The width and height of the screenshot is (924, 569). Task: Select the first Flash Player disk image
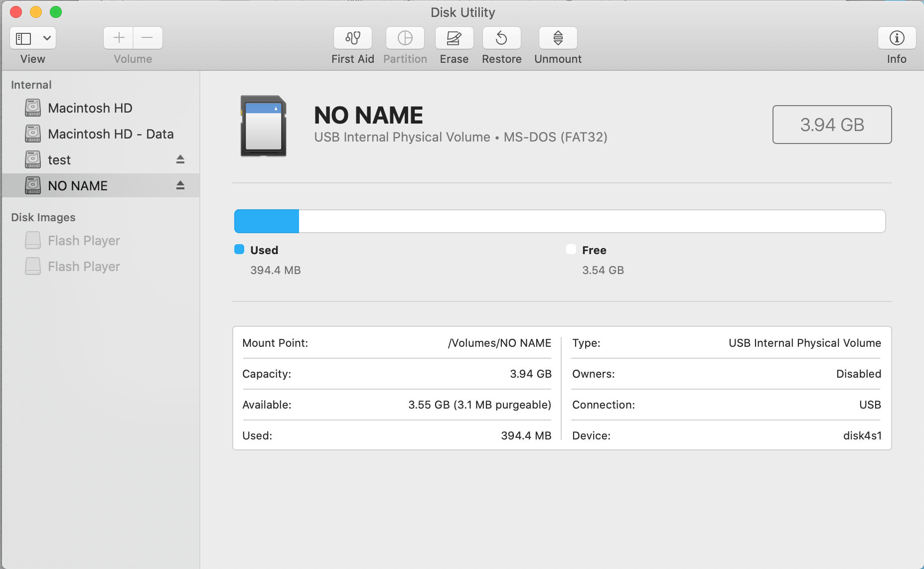coord(84,241)
